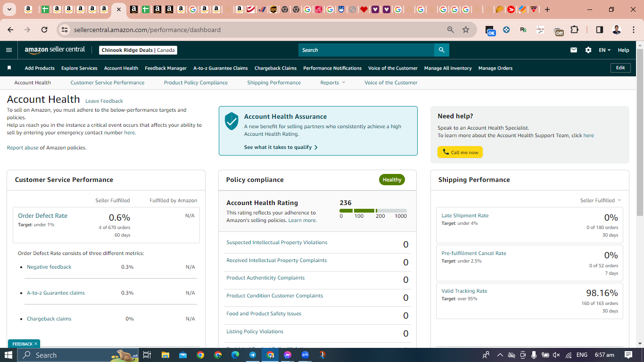Click the Report abuse link
The height and width of the screenshot is (362, 644).
(23, 148)
